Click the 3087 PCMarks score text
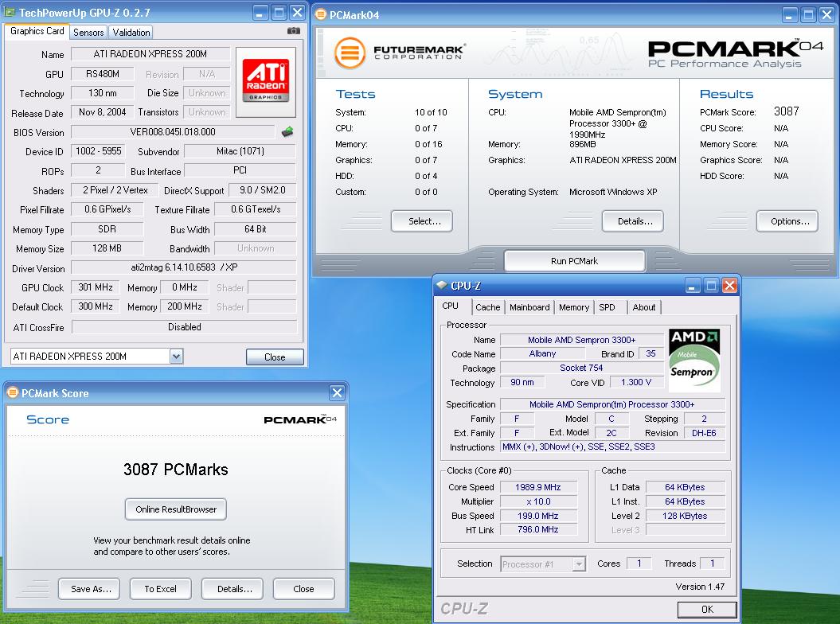Image resolution: width=840 pixels, height=624 pixels. point(176,470)
